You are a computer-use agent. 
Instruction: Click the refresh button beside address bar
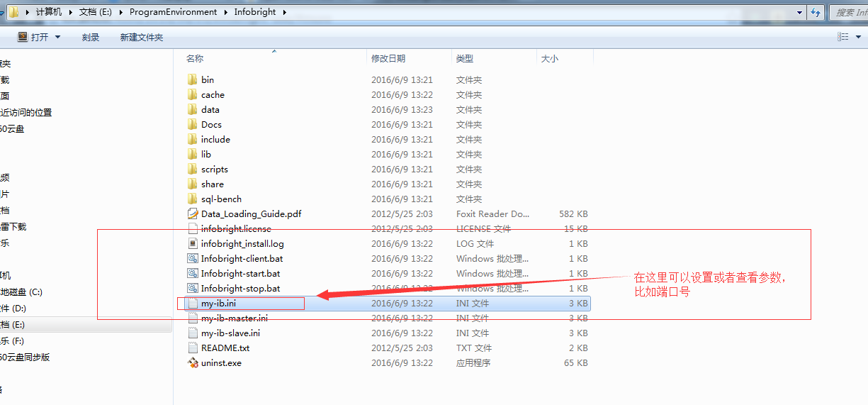816,12
